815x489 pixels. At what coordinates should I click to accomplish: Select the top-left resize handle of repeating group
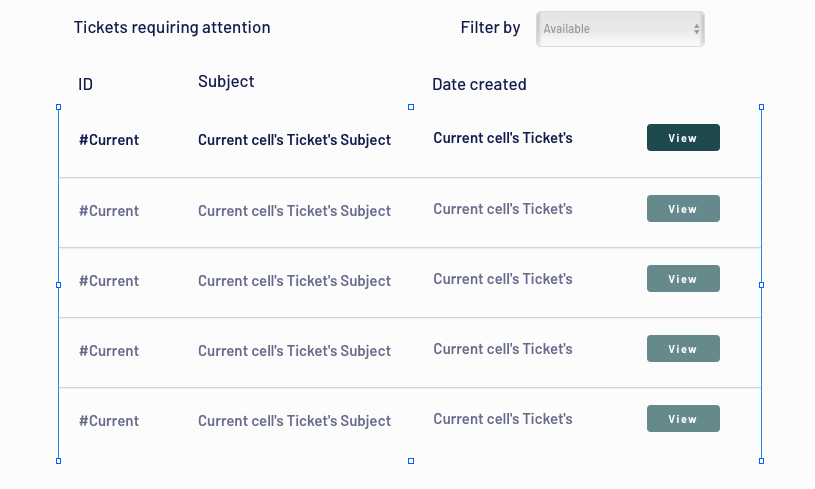(59, 107)
